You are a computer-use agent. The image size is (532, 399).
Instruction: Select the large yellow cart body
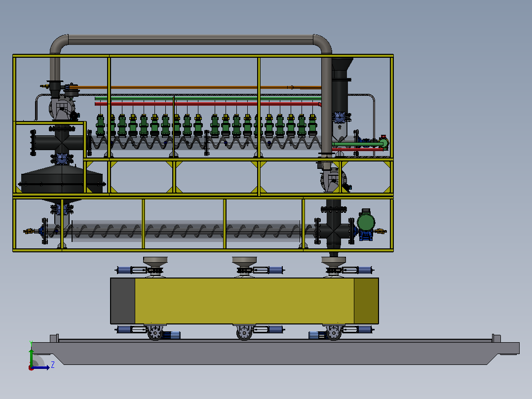(x=244, y=301)
